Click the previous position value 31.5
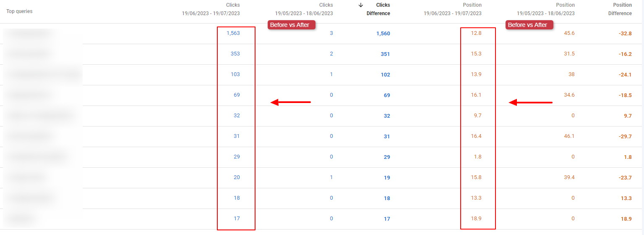The width and height of the screenshot is (644, 235). point(569,53)
